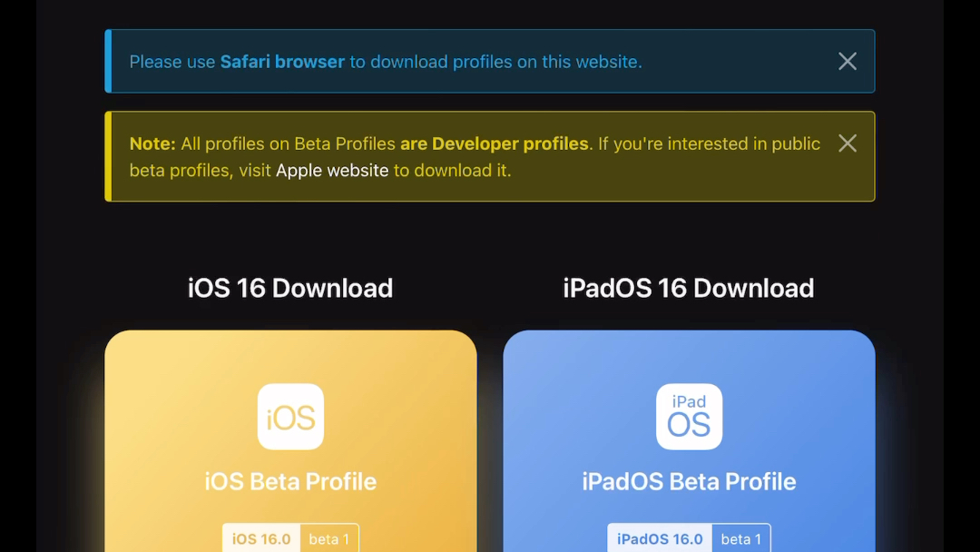Screen dimensions: 980x552
Task: Click the beta 1 tag beside iPadOS 16.0
Action: (x=741, y=538)
